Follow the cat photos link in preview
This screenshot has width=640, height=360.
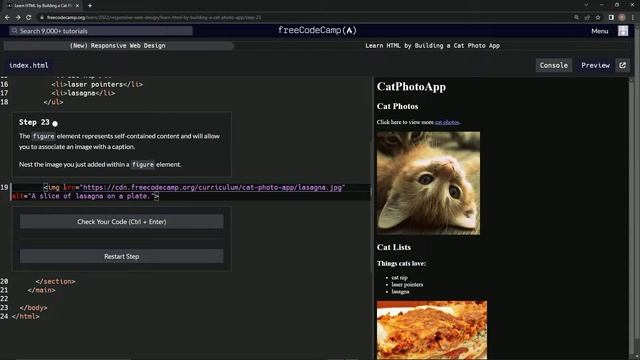pyautogui.click(x=447, y=122)
